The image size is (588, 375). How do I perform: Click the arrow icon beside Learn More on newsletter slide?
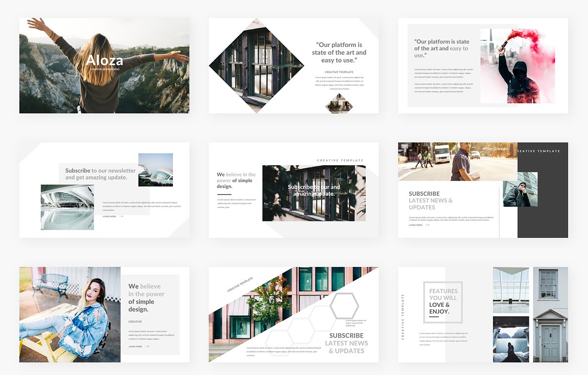click(x=121, y=217)
